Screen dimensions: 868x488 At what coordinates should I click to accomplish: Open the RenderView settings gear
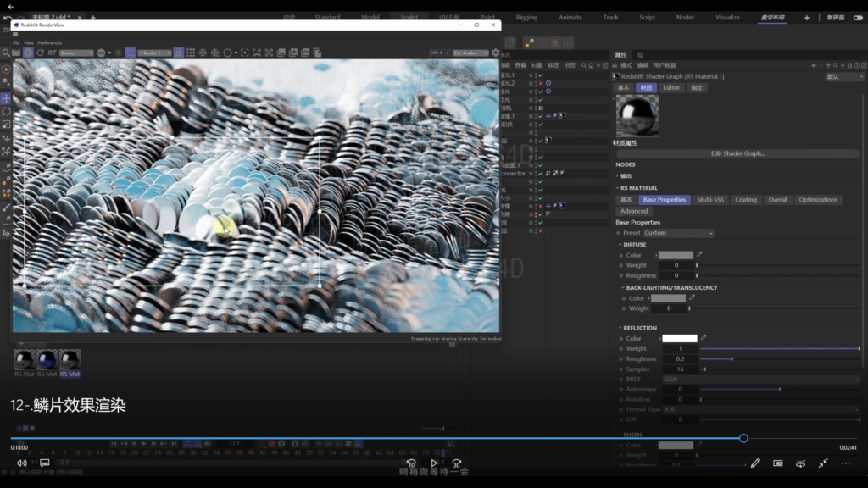pyautogui.click(x=496, y=53)
